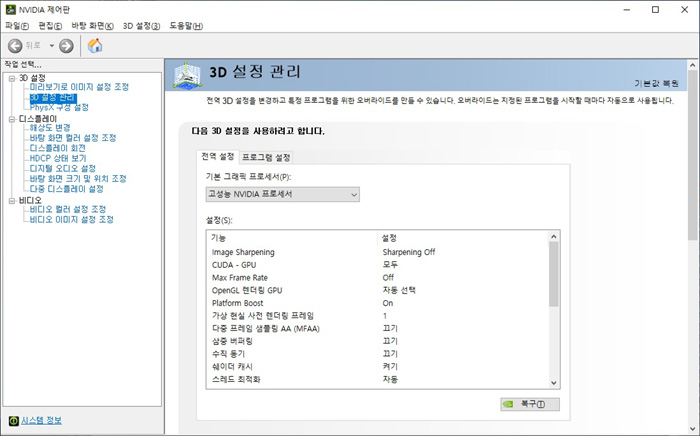Select the OpenGL 렌더링 GPU row
Image resolution: width=700 pixels, height=436 pixels.
pos(378,291)
